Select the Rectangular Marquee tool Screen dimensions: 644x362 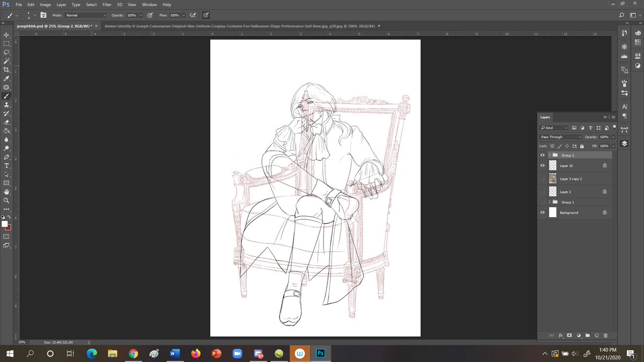pyautogui.click(x=6, y=43)
